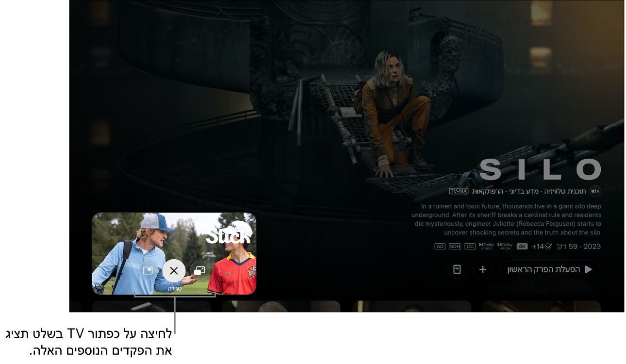This screenshot has height=364, width=626.
Task: Click the green checkmark next to +14
Action: click(x=548, y=247)
